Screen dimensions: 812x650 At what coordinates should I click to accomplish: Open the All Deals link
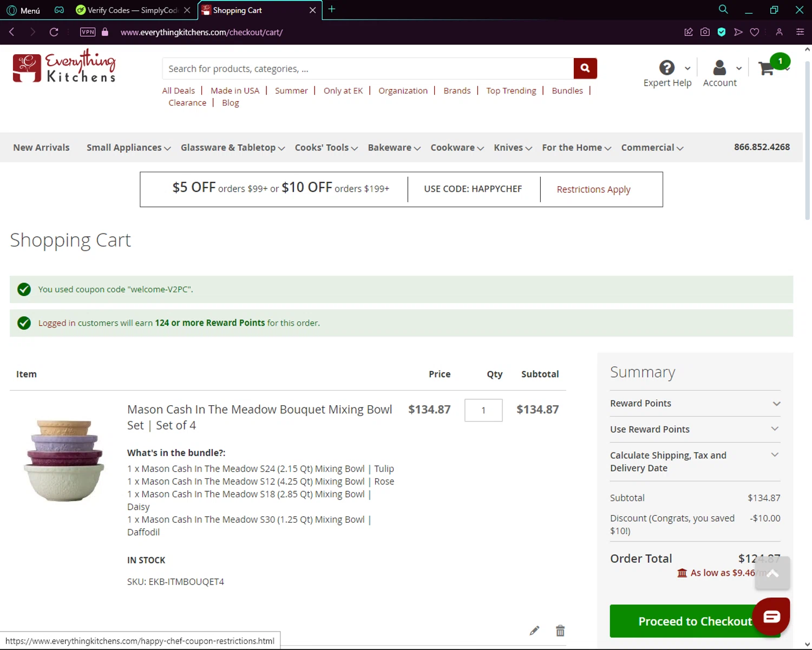178,90
